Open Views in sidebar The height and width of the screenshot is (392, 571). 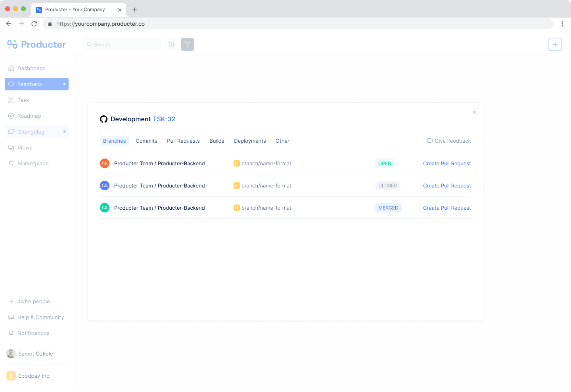click(36, 147)
